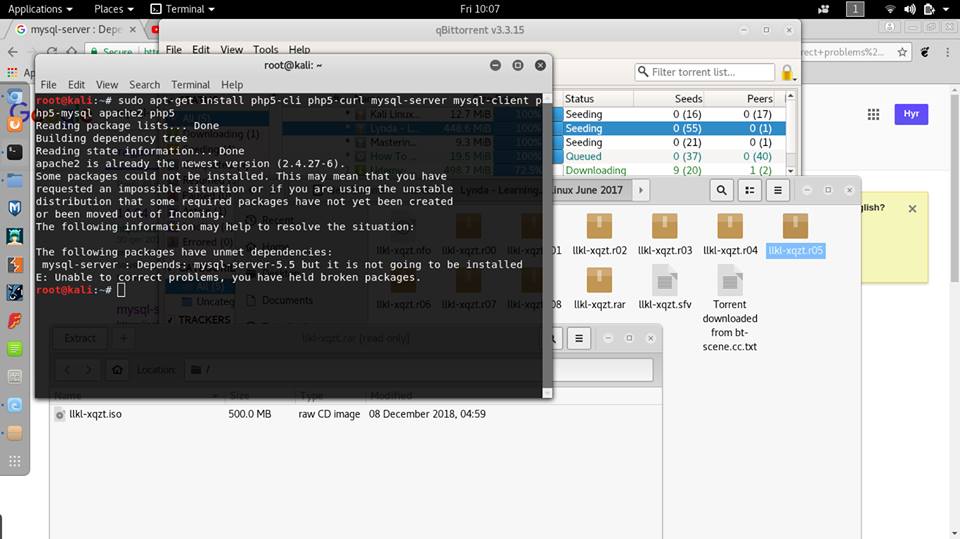Viewport: 960px width, 539px height.
Task: Dismiss the yellow translate notification
Action: [912, 209]
